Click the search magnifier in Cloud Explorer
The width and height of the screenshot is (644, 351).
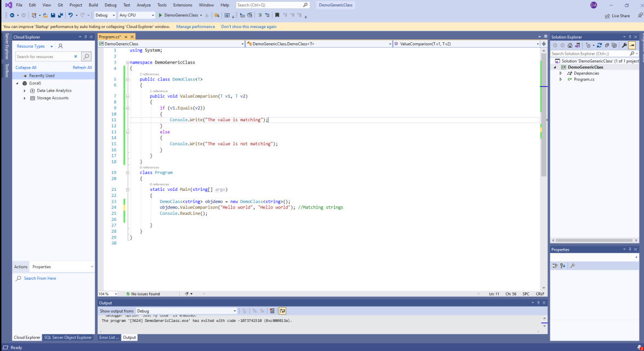click(x=87, y=56)
